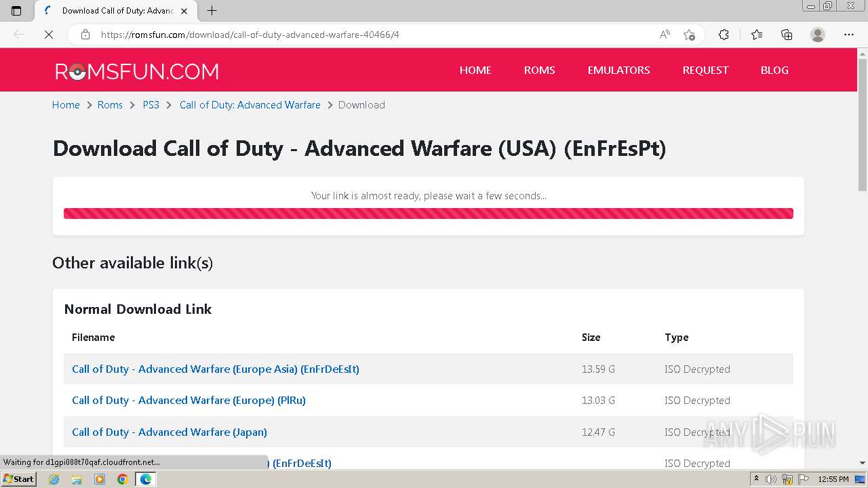
Task: Open the volume control tray icon
Action: pyautogui.click(x=771, y=479)
